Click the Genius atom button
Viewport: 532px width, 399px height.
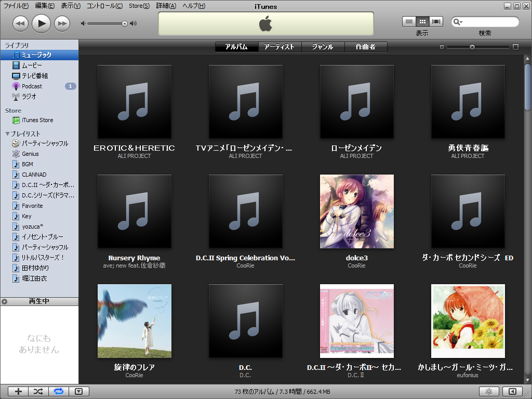(x=489, y=392)
